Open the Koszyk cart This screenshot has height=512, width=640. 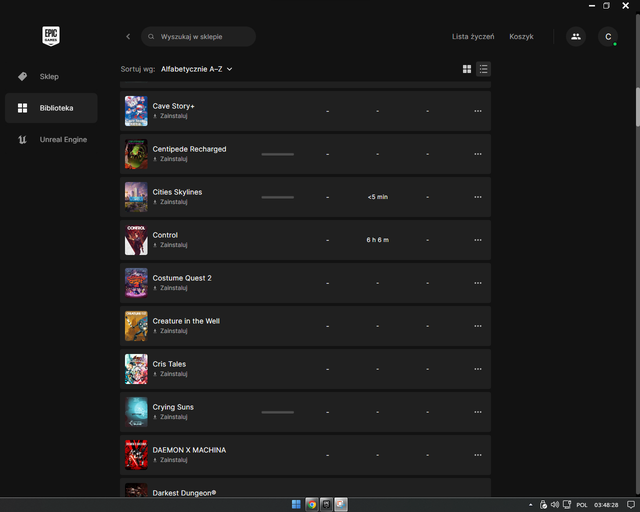tap(521, 37)
